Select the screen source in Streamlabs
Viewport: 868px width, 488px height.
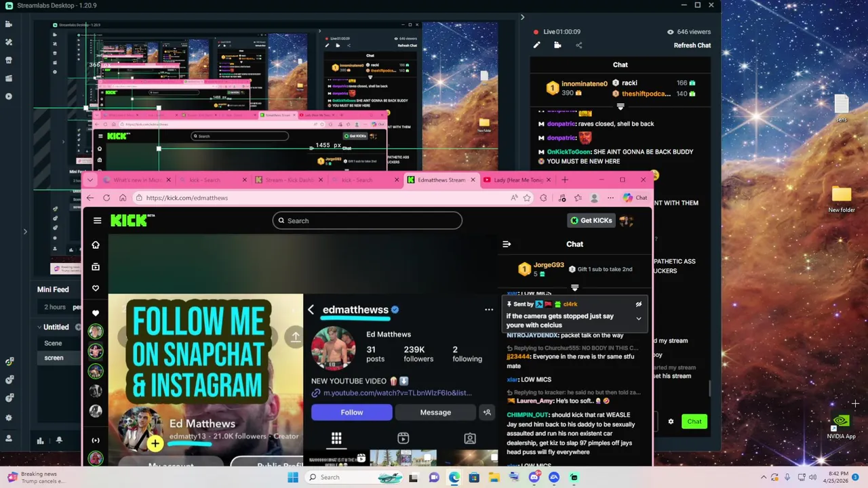pos(54,358)
